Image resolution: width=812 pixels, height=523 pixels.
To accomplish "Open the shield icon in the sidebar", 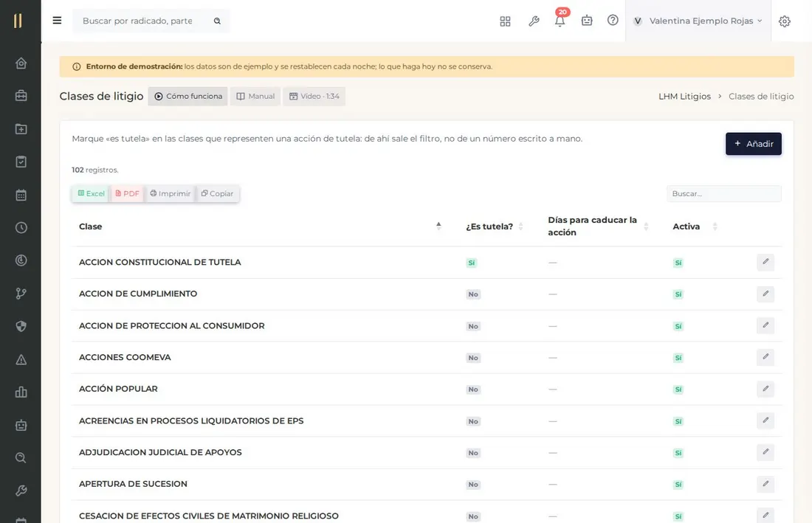I will click(x=21, y=327).
